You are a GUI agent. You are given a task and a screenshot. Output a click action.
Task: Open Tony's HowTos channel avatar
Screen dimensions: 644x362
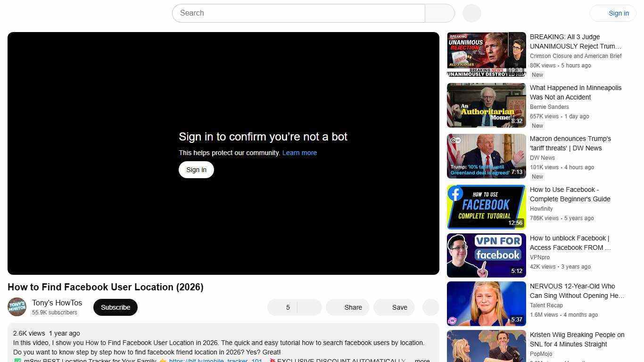[17, 307]
